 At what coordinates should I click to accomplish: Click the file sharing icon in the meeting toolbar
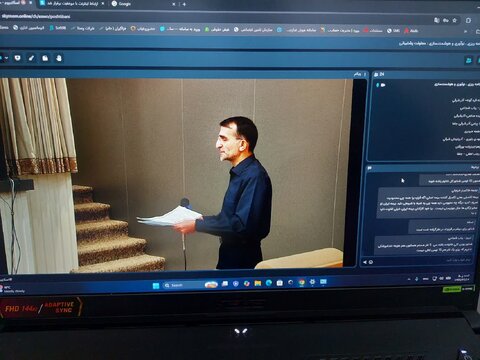(x=45, y=58)
